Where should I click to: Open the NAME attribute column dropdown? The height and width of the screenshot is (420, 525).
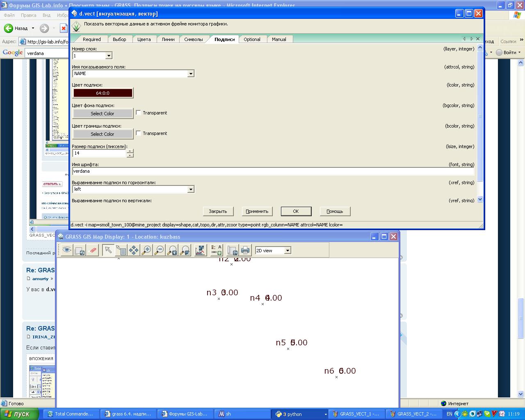pos(191,74)
